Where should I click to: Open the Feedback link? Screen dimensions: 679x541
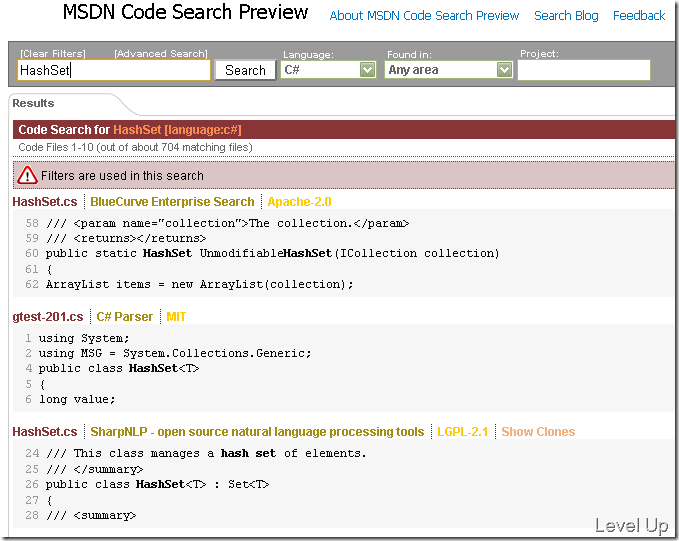639,16
